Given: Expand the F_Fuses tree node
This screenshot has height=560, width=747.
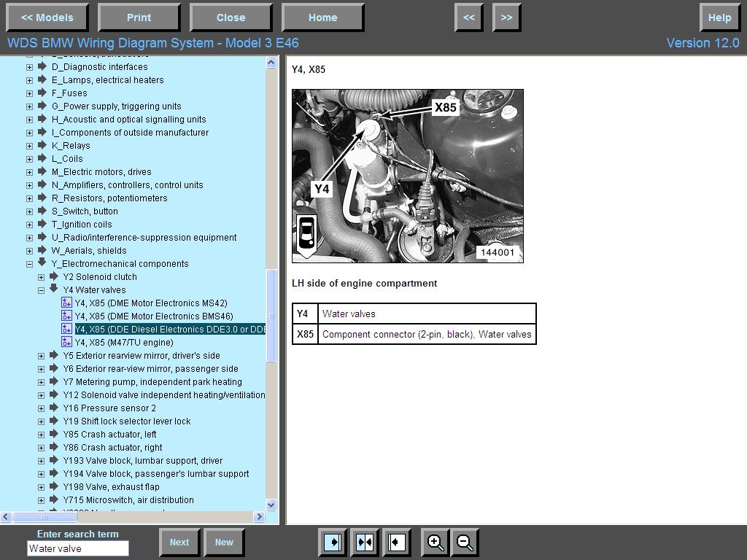Looking at the screenshot, I should pyautogui.click(x=29, y=93).
